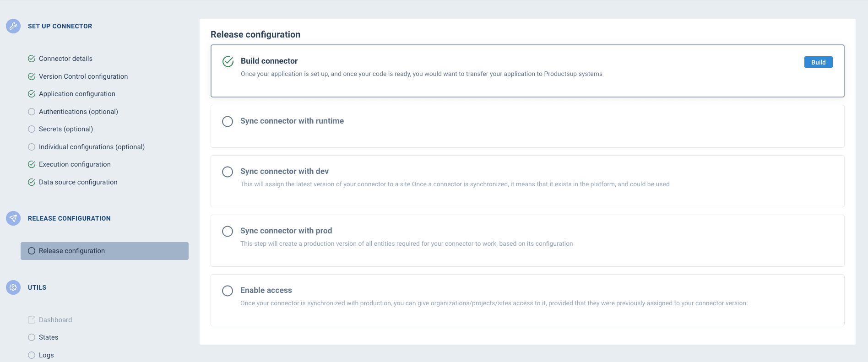Click the wrench icon beside SET UP CONNECTOR
Image resolution: width=868 pixels, height=362 pixels.
[x=13, y=26]
